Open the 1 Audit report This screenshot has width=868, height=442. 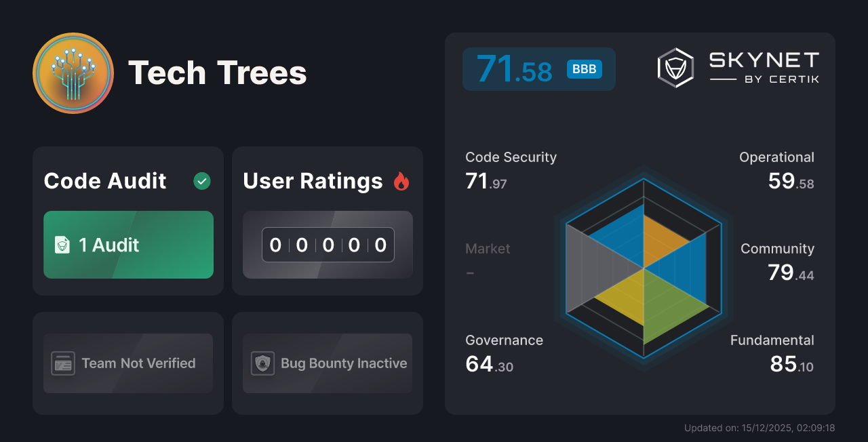click(x=128, y=245)
